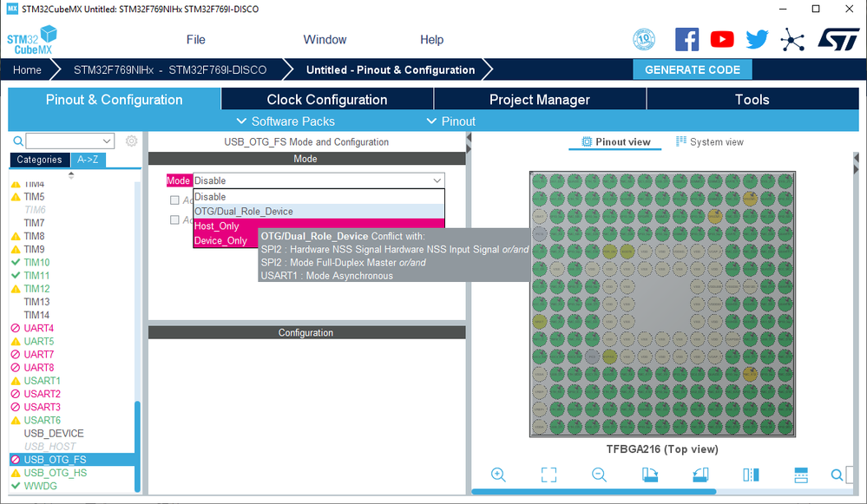
Task: Switch to Pinout & Configuration tab
Action: (x=114, y=100)
